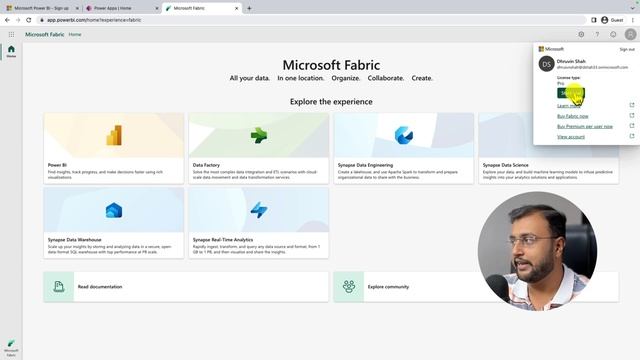Open the feedback smiley icon

coord(613,35)
